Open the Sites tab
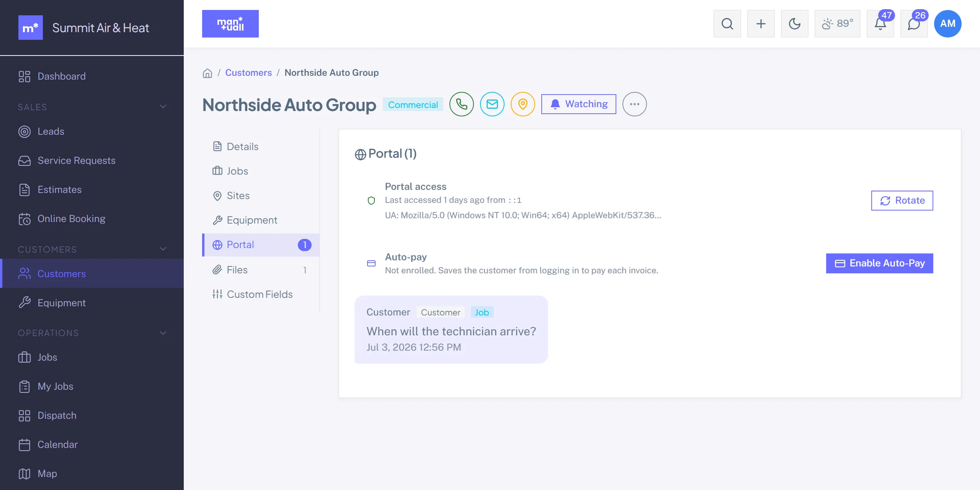 [x=261, y=196]
